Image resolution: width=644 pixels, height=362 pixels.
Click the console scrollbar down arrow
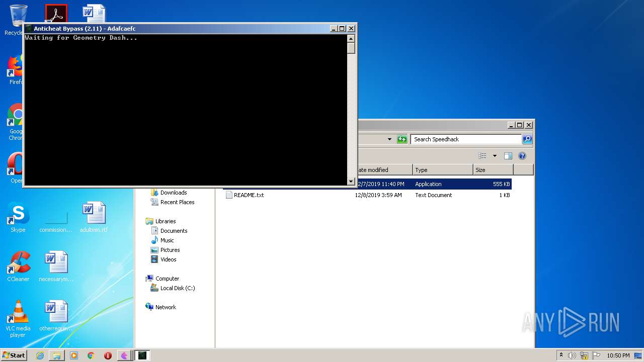[351, 181]
